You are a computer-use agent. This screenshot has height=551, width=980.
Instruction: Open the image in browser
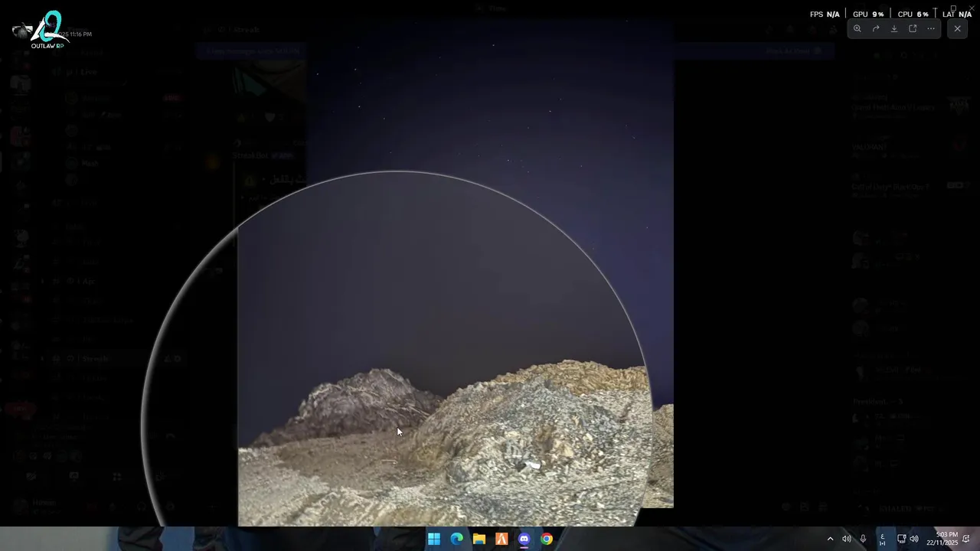(913, 29)
